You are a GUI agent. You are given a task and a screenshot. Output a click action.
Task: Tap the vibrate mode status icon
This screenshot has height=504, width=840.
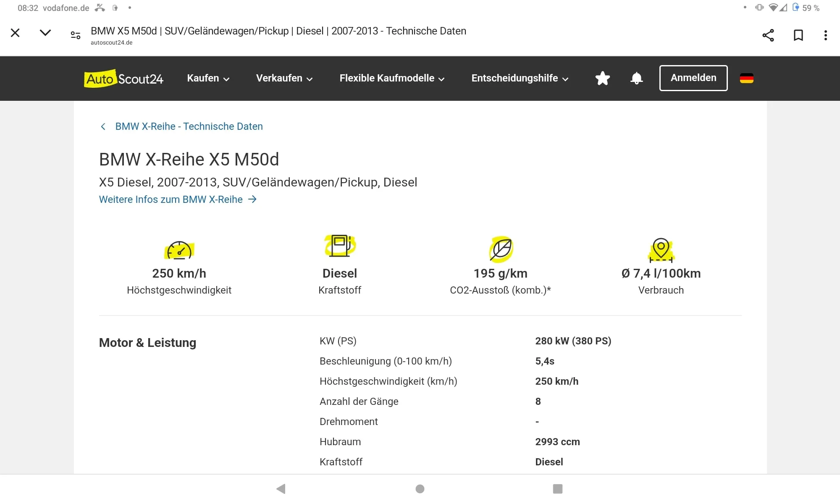click(759, 8)
